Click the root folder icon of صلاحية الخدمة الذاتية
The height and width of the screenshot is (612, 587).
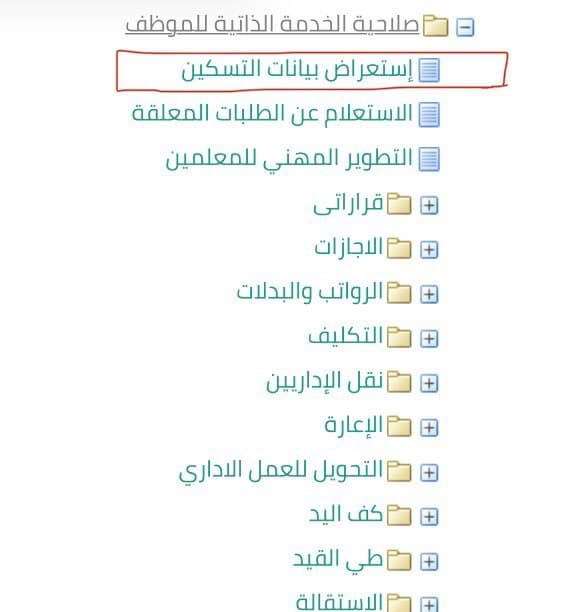pyautogui.click(x=436, y=26)
